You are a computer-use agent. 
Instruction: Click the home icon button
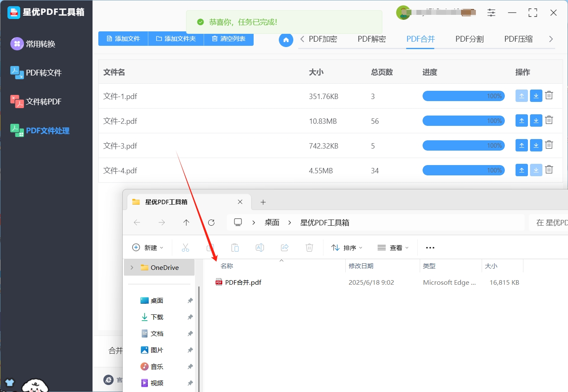point(286,40)
